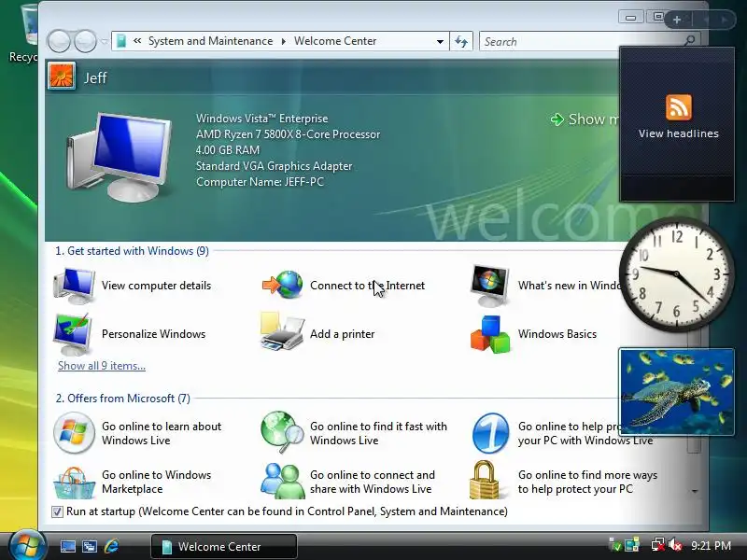Click Switch between windows Quick Launch icon

89,546
